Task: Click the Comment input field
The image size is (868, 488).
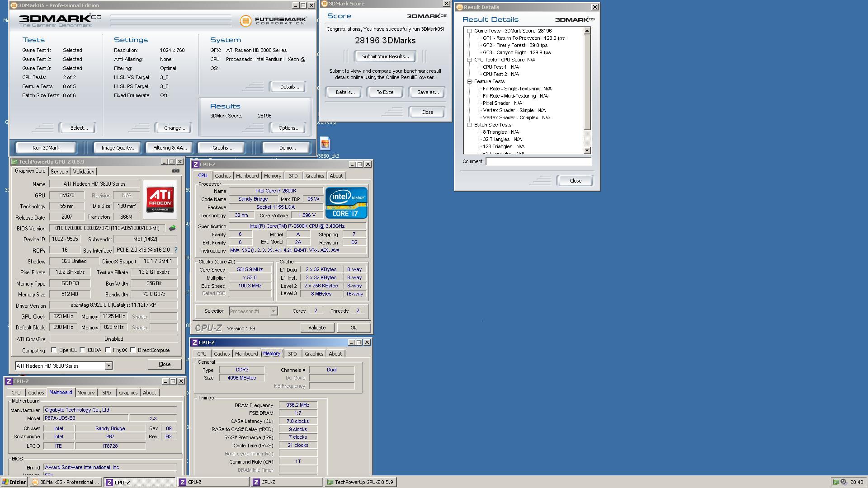Action: click(538, 161)
